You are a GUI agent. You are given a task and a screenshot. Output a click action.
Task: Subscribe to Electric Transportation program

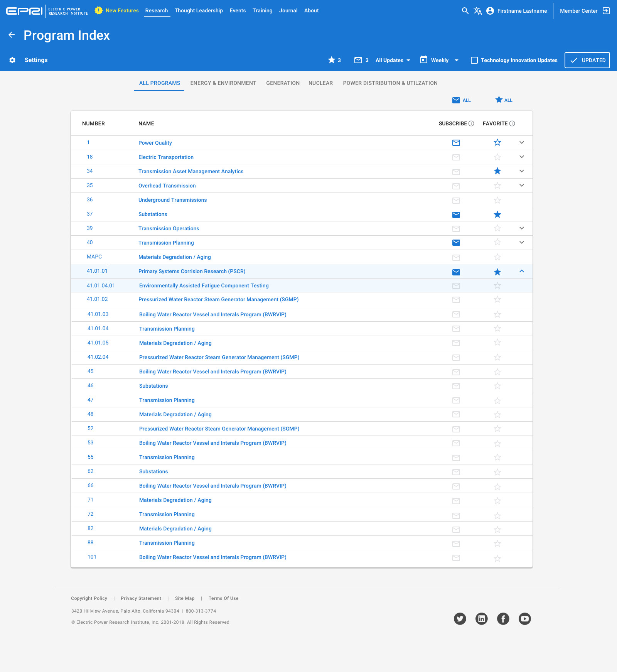point(456,157)
